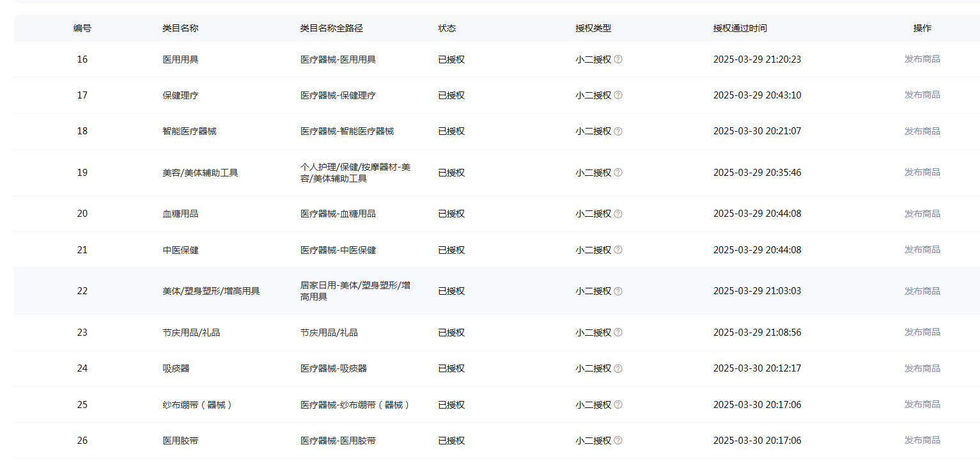
Task: Click help icon beside 小二授权 for 保健理疗
Action: point(618,95)
